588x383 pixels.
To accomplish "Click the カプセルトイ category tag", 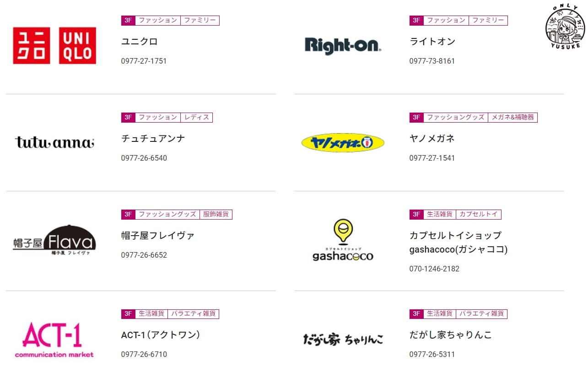I will point(478,214).
